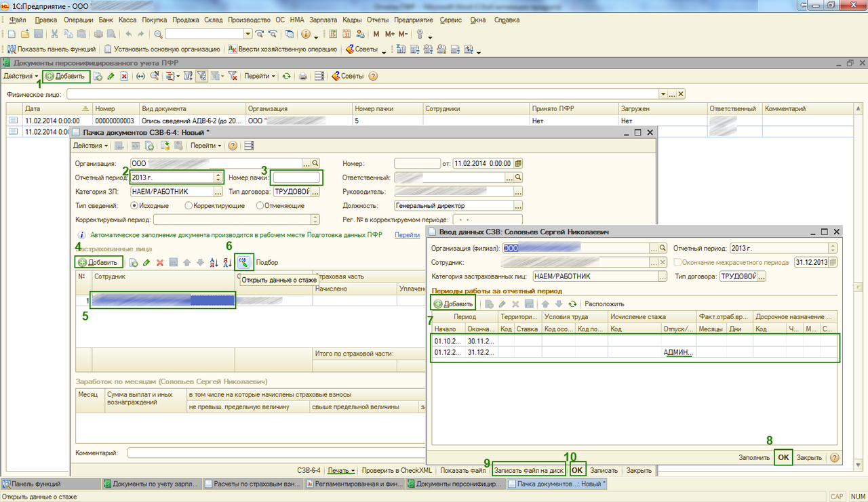The width and height of the screenshot is (868, 502).
Task: Click the clear filter icon in PFR documents toolbar
Action: coord(233,77)
